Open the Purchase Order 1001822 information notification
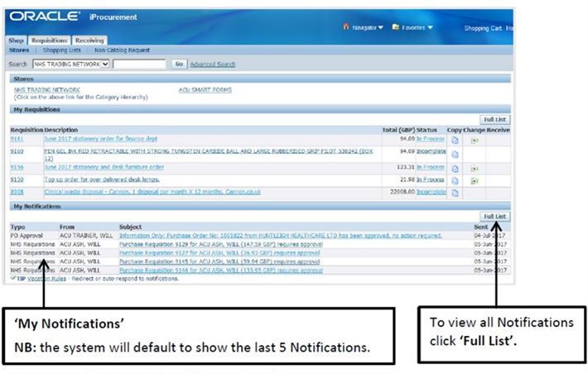 tap(281, 236)
